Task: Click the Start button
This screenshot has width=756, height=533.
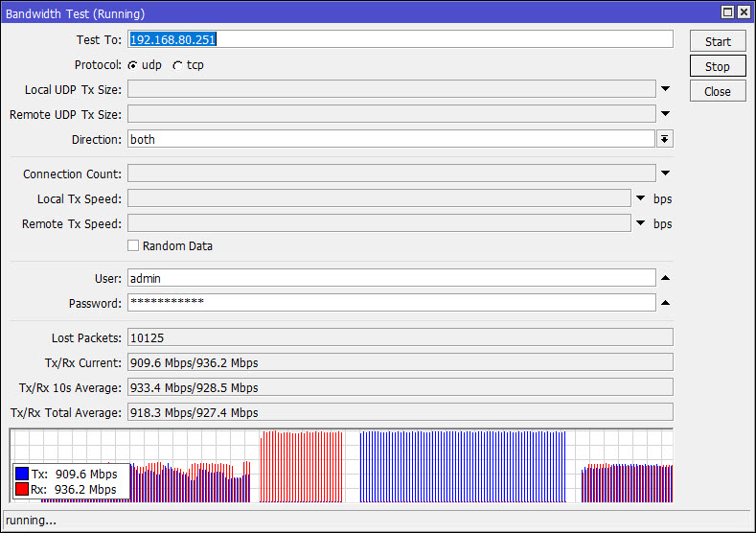Action: (718, 41)
